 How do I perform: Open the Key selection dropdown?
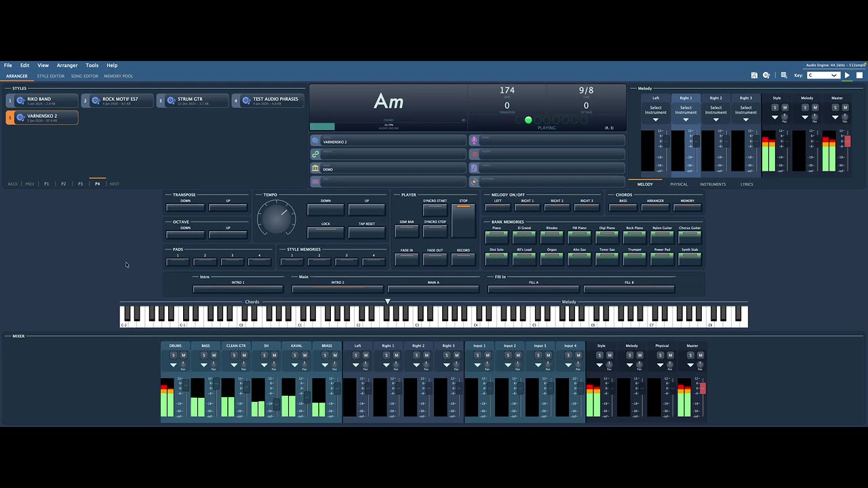[x=823, y=75]
